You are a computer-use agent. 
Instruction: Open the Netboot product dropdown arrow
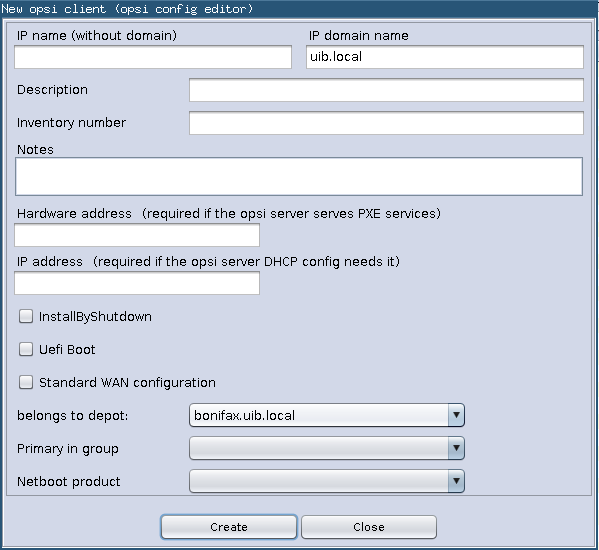pos(456,481)
